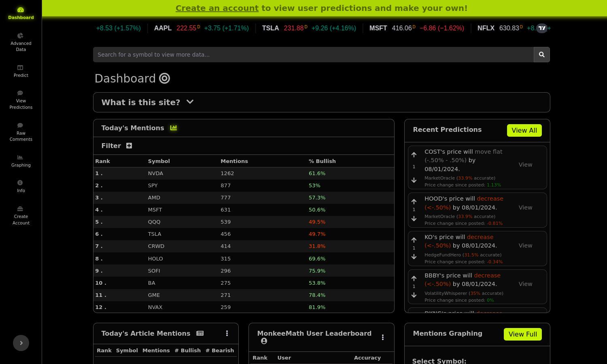Upvote the BBBY prediction
The width and height of the screenshot is (607, 364).
[414, 278]
